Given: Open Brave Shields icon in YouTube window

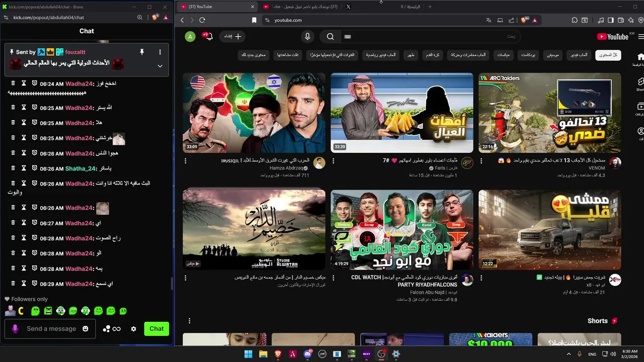Looking at the screenshot, I should [x=523, y=20].
